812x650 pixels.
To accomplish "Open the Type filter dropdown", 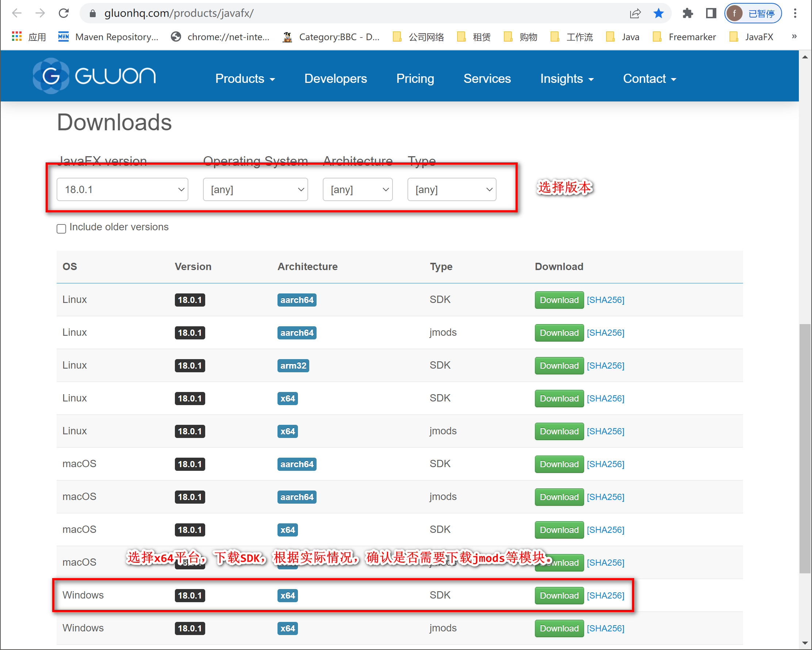I will (452, 189).
